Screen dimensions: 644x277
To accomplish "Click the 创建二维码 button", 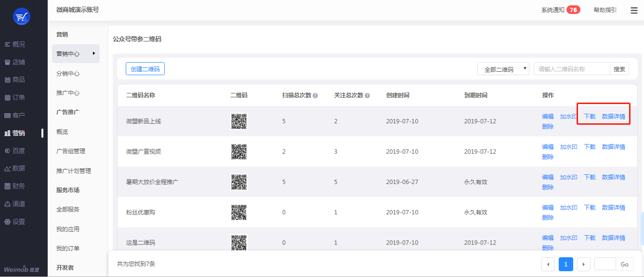I will coord(145,69).
